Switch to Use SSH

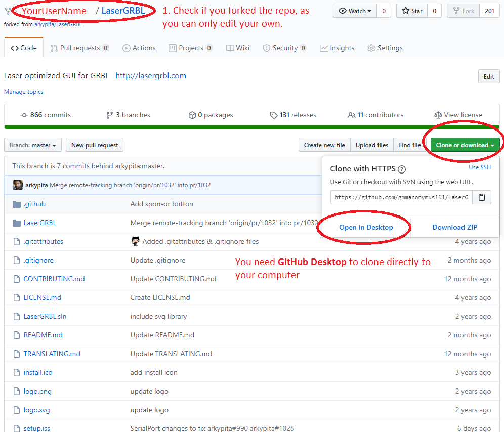point(480,167)
